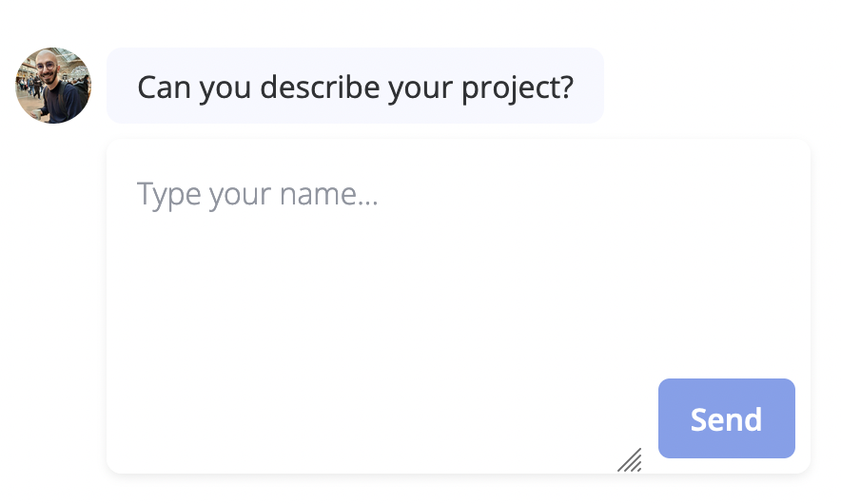This screenshot has height=504, width=841.
Task: Click the diagonal-lines grip icon beside Send
Action: click(x=630, y=460)
